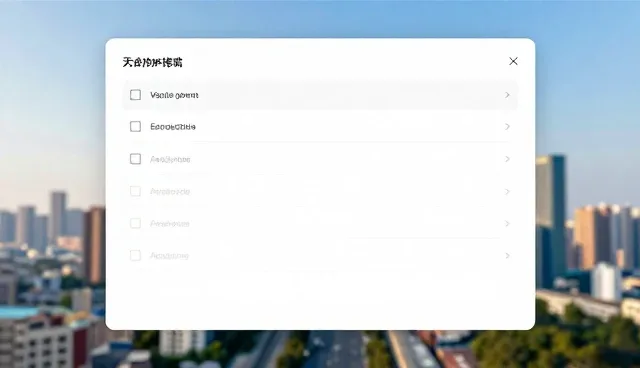The width and height of the screenshot is (640, 368).
Task: Open the third row's right chevron
Action: tap(507, 159)
